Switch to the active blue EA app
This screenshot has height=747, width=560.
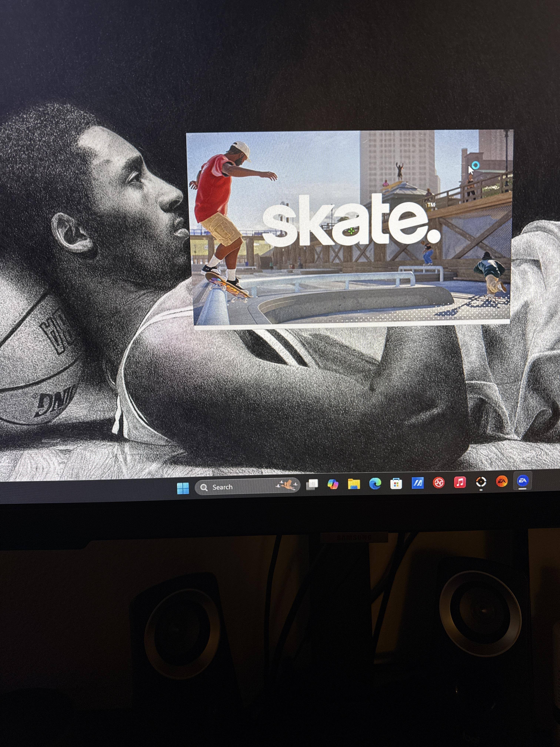pos(523,481)
